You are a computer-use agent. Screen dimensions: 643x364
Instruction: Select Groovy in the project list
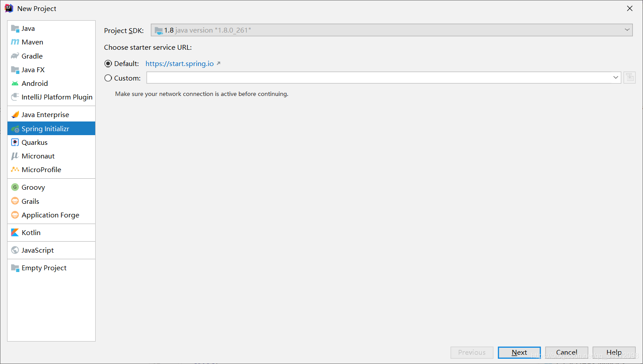pos(52,187)
